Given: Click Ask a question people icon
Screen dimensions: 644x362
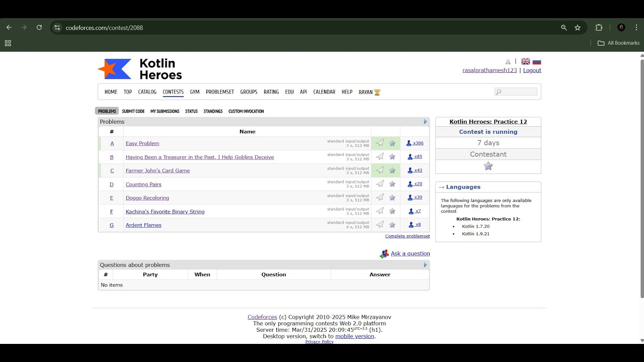Looking at the screenshot, I should [x=384, y=254].
